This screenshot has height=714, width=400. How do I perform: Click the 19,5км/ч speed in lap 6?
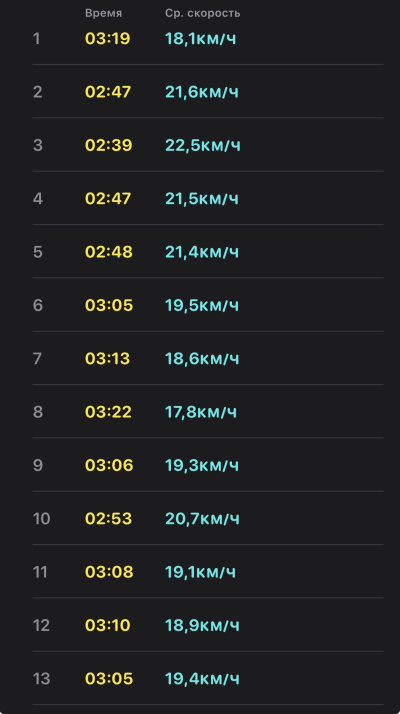[x=202, y=305]
